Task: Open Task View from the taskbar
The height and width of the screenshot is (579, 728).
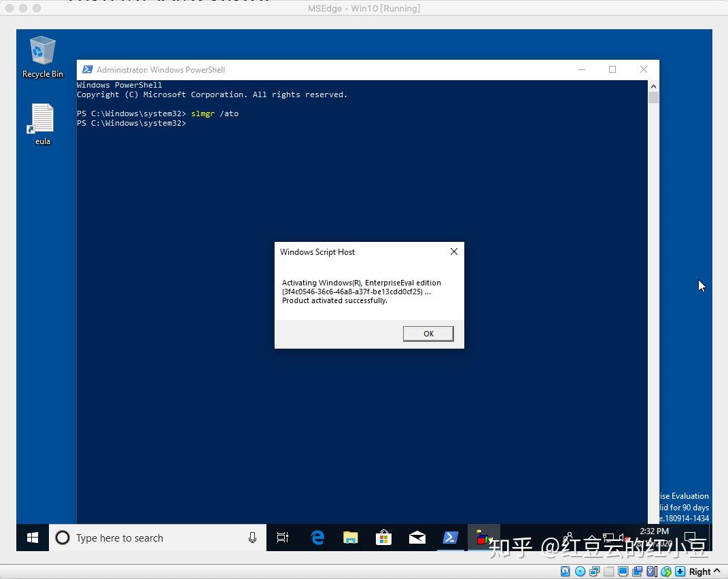Action: pos(282,538)
